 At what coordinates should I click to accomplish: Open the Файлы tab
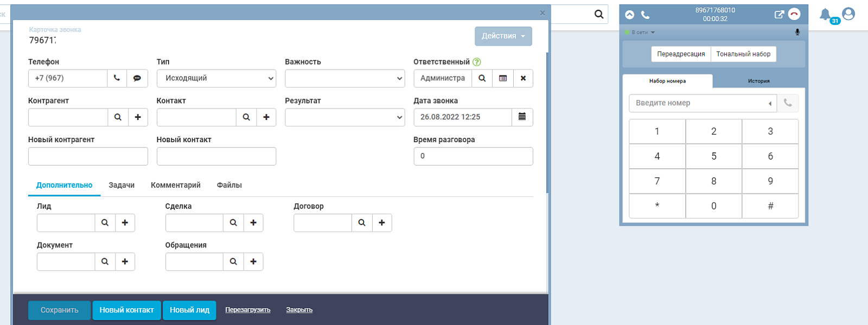[229, 185]
